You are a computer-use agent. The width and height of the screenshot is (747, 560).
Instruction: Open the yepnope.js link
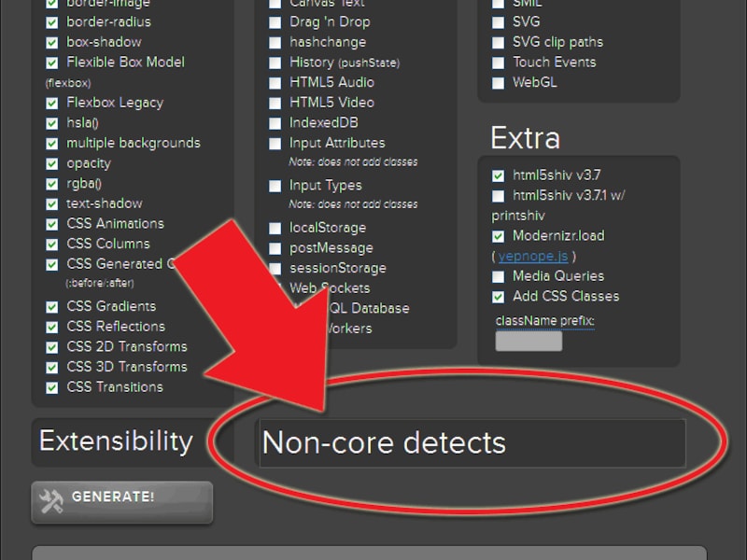click(533, 255)
